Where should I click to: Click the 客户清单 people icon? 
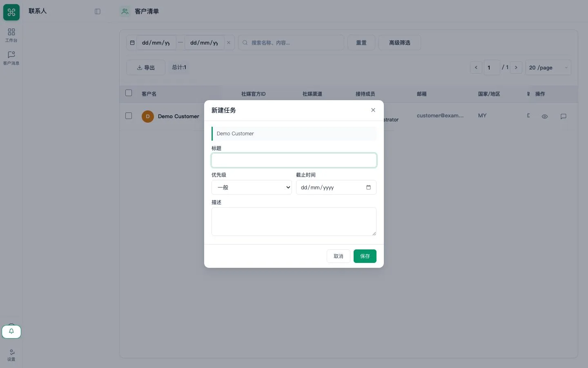(x=125, y=11)
